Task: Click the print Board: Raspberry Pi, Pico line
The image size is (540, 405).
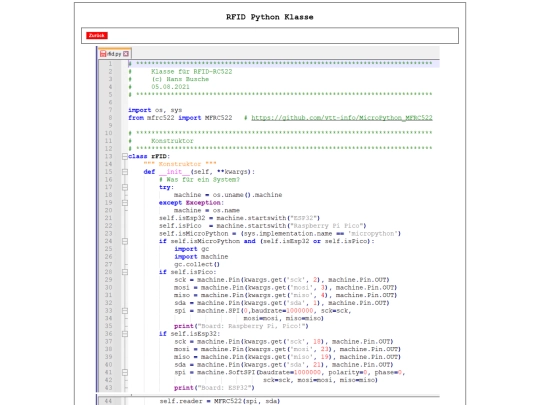Action: [241, 326]
